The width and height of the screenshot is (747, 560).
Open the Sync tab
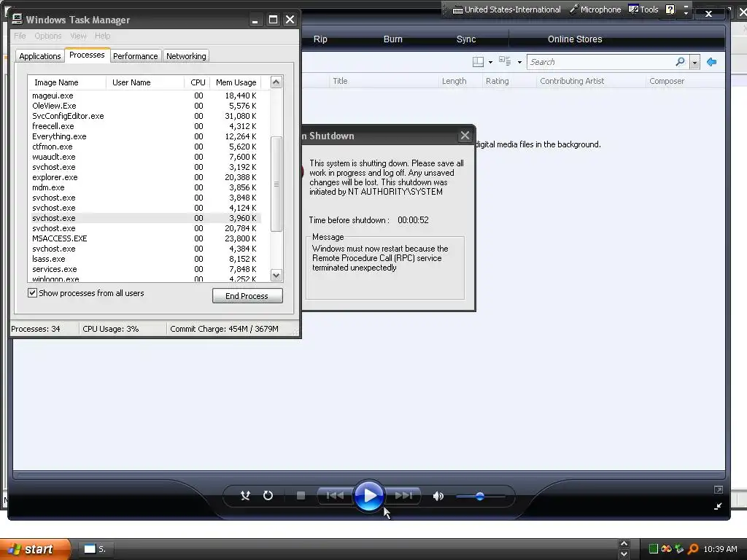(466, 39)
